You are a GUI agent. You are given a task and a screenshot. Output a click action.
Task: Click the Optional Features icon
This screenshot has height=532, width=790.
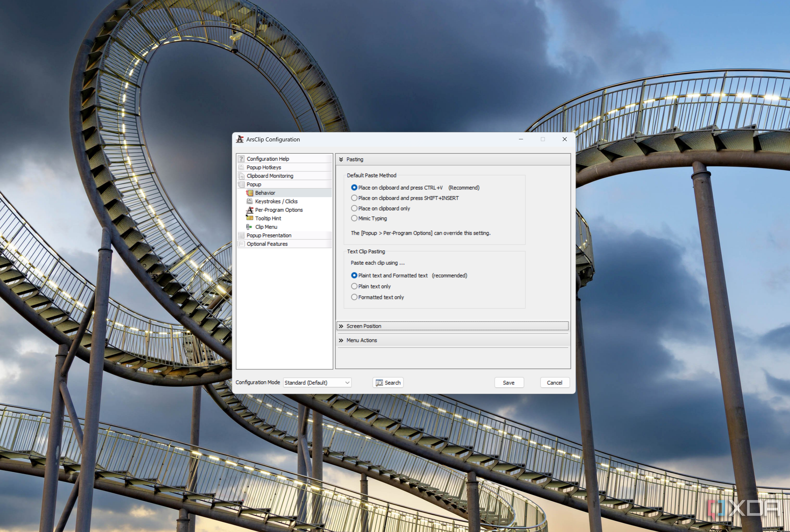(241, 244)
